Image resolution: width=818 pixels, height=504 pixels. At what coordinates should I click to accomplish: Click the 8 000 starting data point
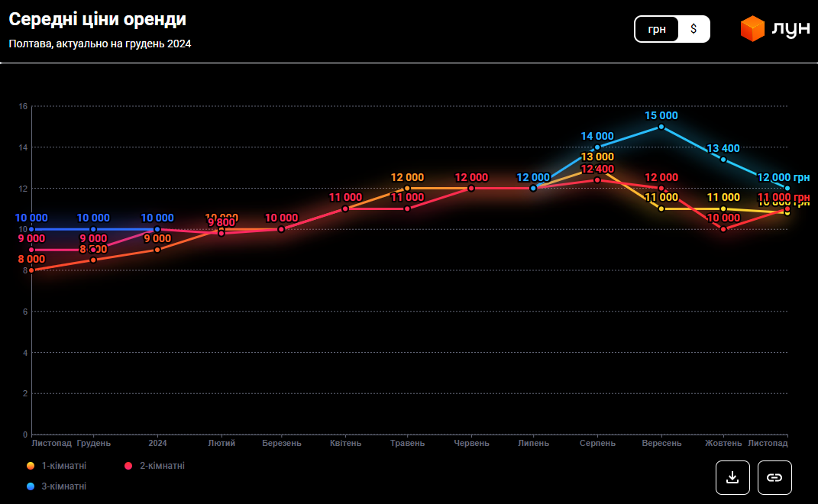pyautogui.click(x=31, y=270)
